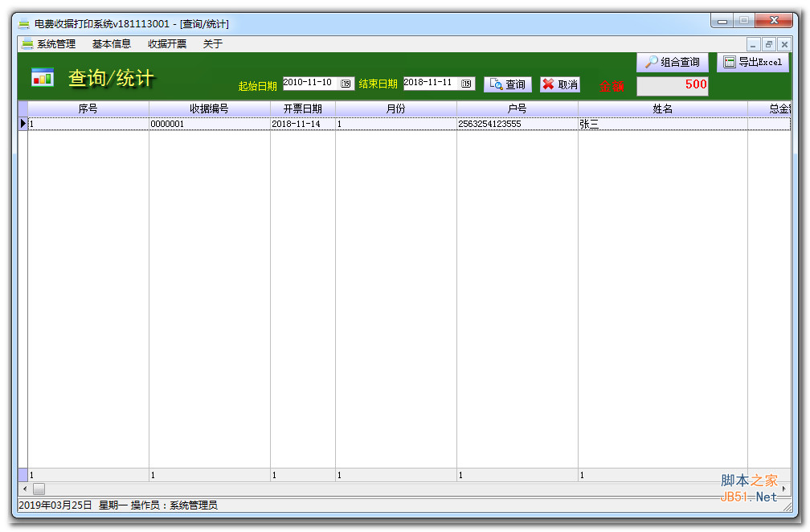Click the 金额 total field showing 500
Viewport: 810px width, 532px height.
click(672, 86)
